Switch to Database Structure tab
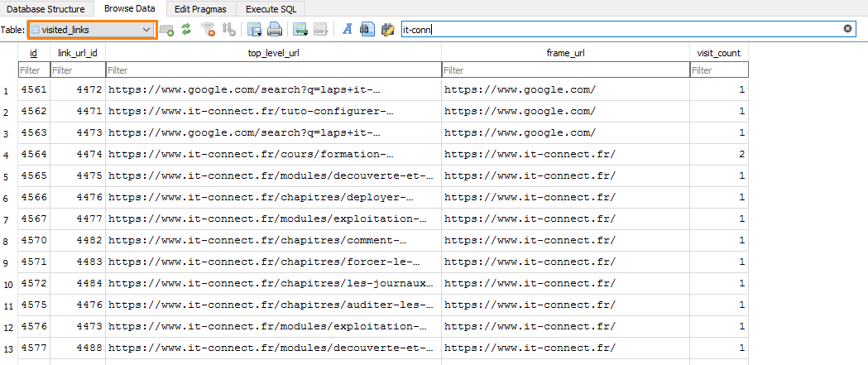Image resolution: width=868 pixels, height=365 pixels. [46, 9]
